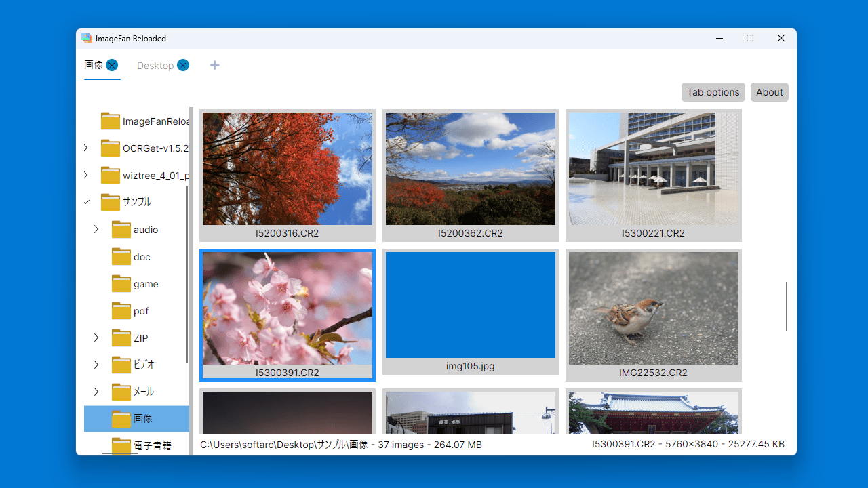
Task: Expand the audio folder node
Action: (96, 229)
